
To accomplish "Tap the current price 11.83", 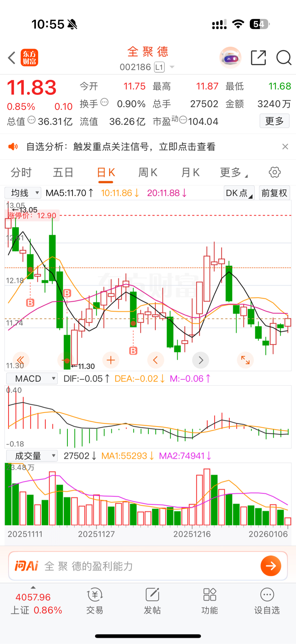I will pos(32,88).
